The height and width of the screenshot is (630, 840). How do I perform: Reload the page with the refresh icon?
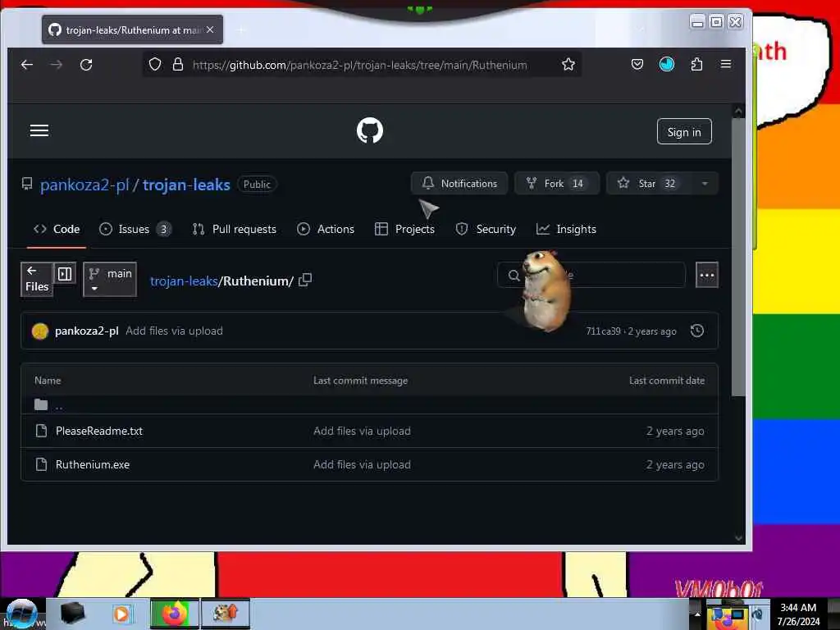coord(86,65)
